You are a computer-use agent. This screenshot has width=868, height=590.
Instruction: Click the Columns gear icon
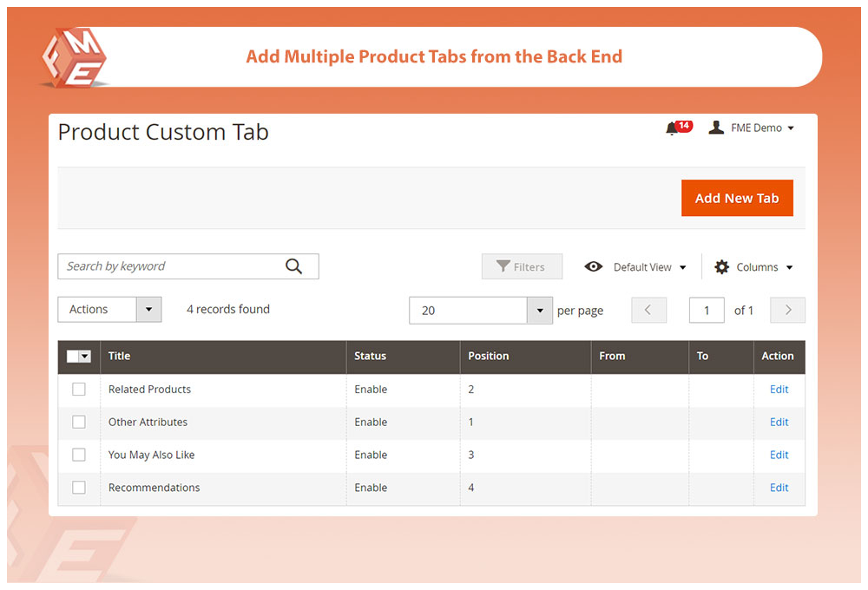click(x=721, y=267)
